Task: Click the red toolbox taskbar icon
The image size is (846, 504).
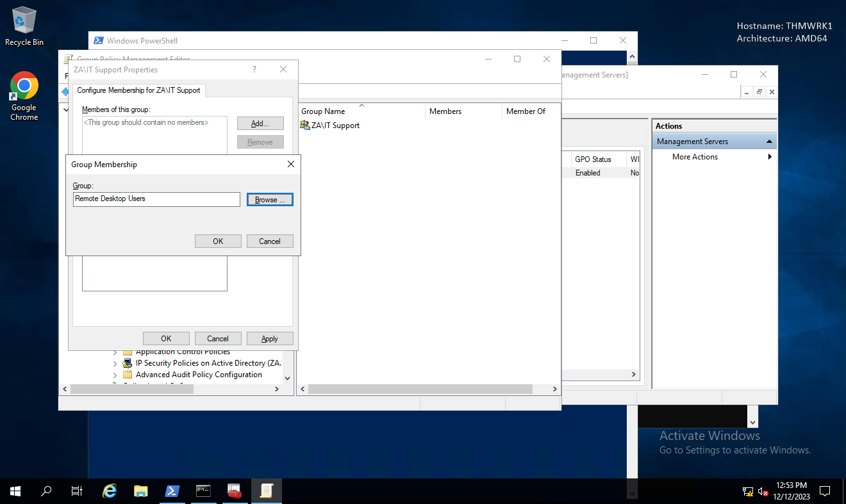Action: (235, 491)
